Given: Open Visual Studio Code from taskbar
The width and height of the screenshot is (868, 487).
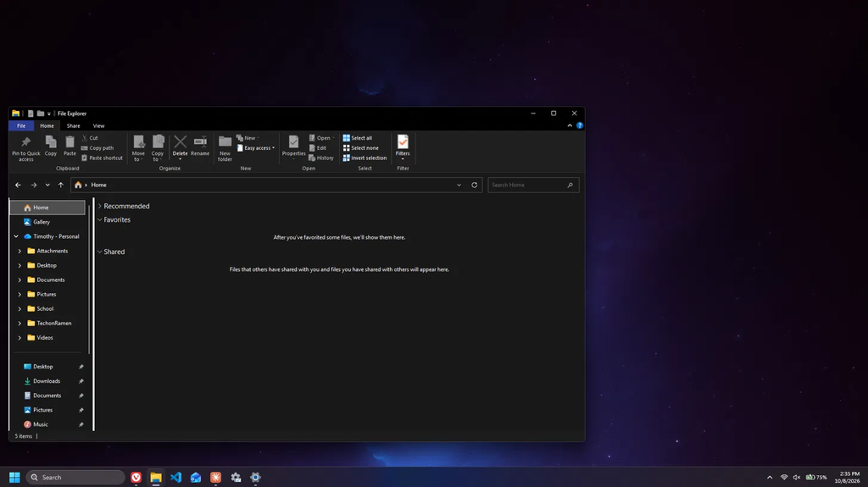Looking at the screenshot, I should pyautogui.click(x=176, y=477).
